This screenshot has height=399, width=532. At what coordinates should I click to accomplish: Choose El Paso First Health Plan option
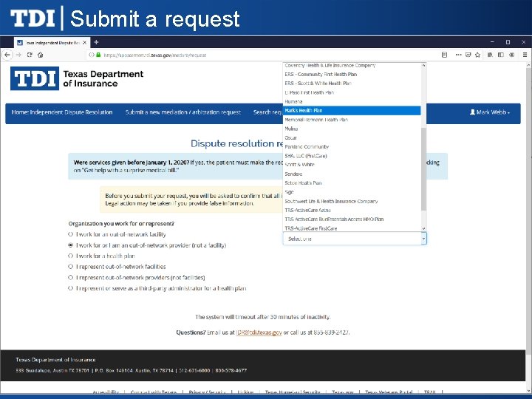pos(352,92)
